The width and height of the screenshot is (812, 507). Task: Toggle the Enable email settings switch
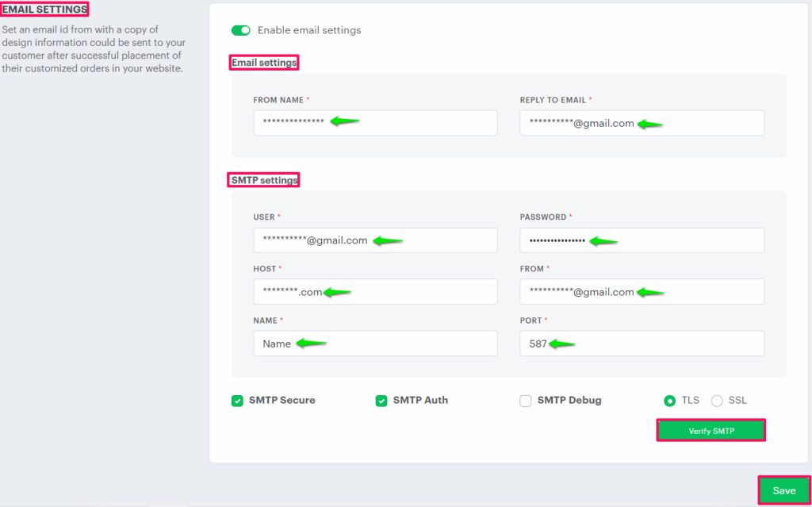pyautogui.click(x=240, y=30)
